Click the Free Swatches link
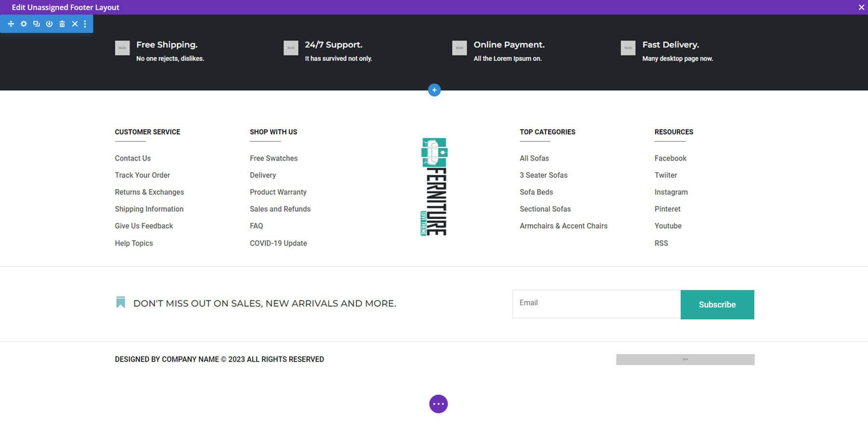The width and height of the screenshot is (868, 424). pos(273,158)
